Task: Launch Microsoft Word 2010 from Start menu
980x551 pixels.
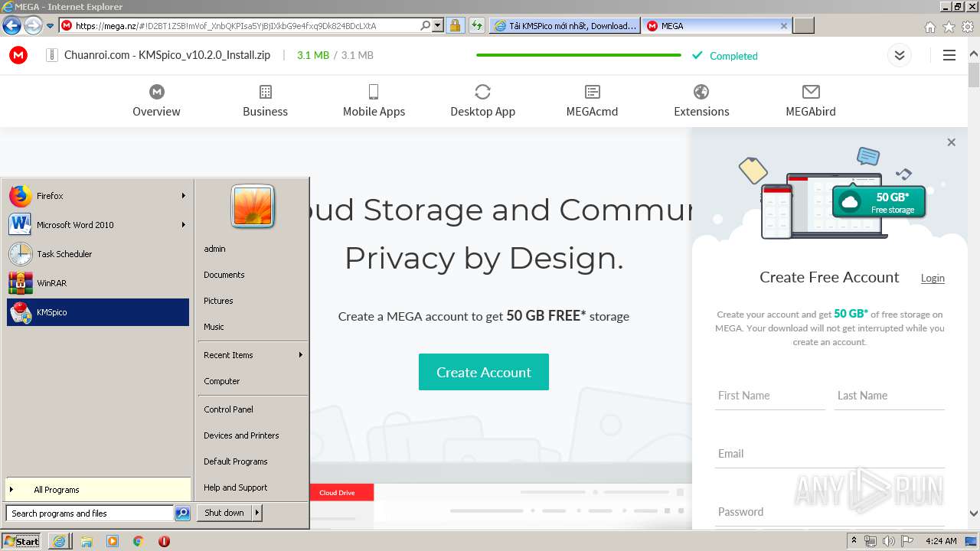Action: coord(98,225)
